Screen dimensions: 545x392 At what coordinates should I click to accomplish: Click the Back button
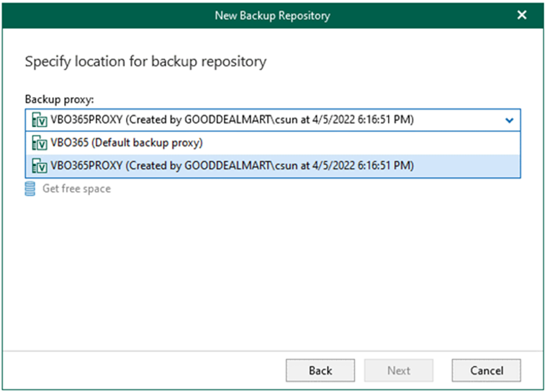point(320,370)
